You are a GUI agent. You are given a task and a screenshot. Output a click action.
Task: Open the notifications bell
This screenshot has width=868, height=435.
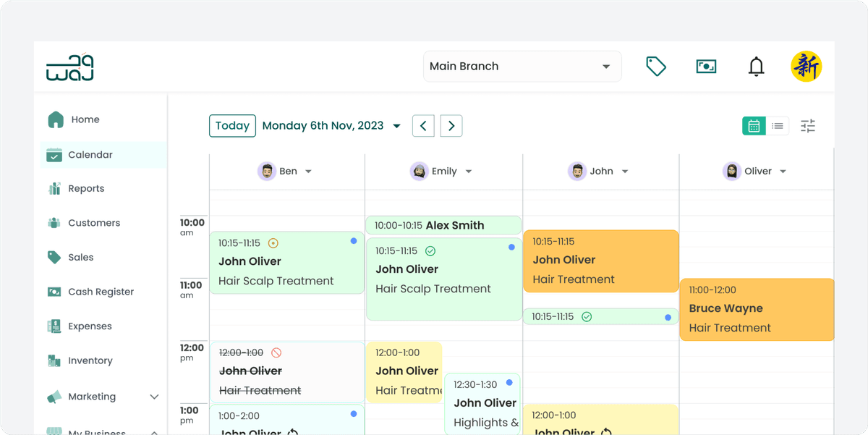(756, 66)
